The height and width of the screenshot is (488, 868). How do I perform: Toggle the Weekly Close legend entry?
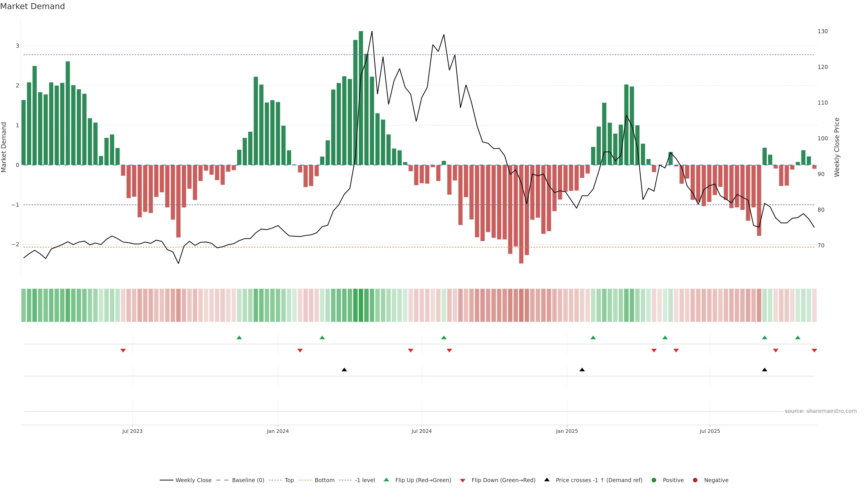pos(193,480)
